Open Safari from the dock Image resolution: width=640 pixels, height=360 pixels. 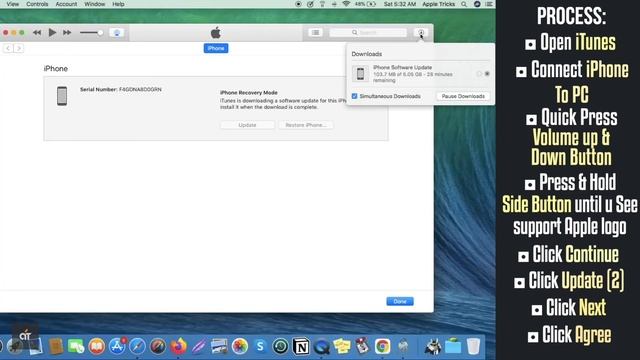[x=138, y=346]
